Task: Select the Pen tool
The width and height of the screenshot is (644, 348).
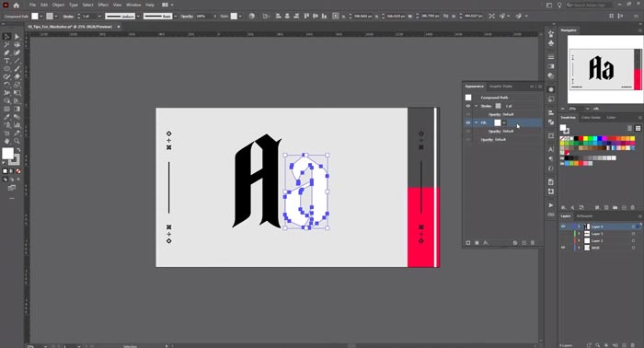Action: [6, 52]
